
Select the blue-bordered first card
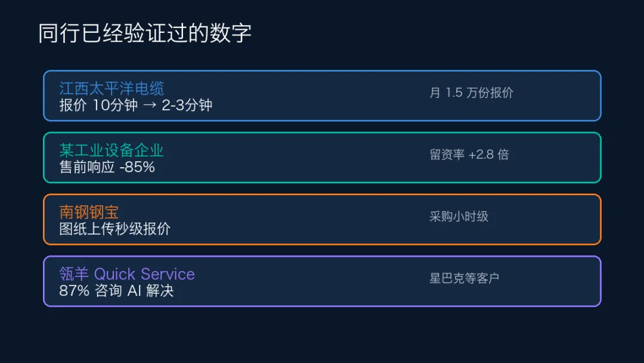322,96
